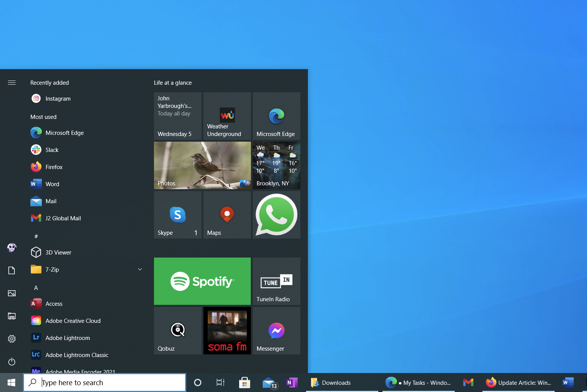Open OneNote from the taskbar

click(292, 383)
